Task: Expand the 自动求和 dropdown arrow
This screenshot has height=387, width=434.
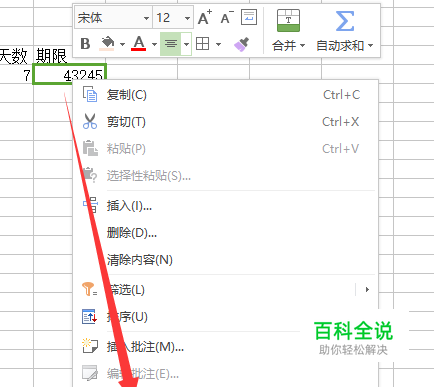Action: (x=371, y=45)
